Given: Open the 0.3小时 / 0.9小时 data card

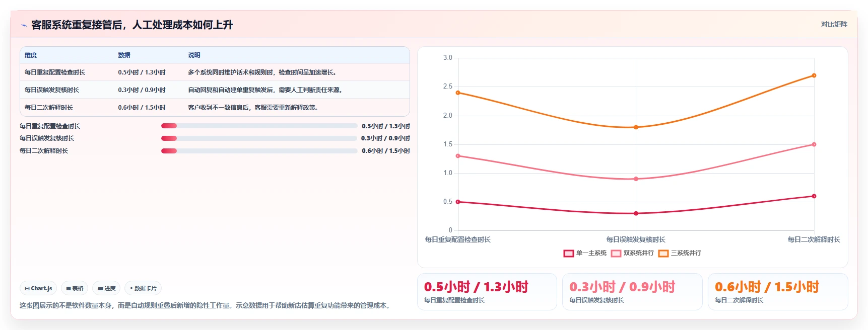Looking at the screenshot, I should (x=632, y=292).
